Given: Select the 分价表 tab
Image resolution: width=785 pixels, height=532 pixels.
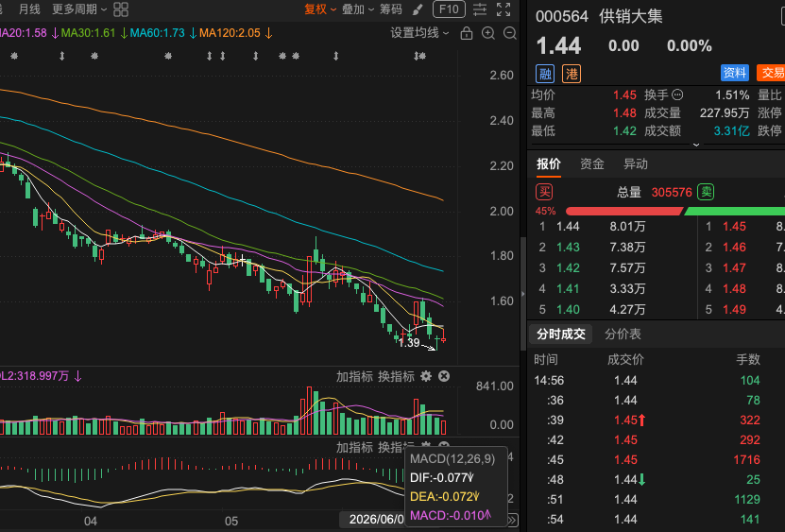Looking at the screenshot, I should point(623,335).
